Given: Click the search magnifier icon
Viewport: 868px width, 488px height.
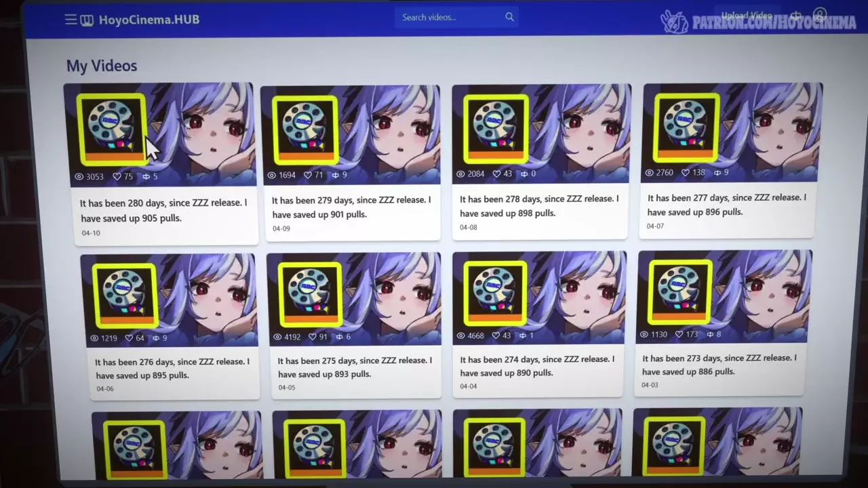Looking at the screenshot, I should tap(509, 17).
